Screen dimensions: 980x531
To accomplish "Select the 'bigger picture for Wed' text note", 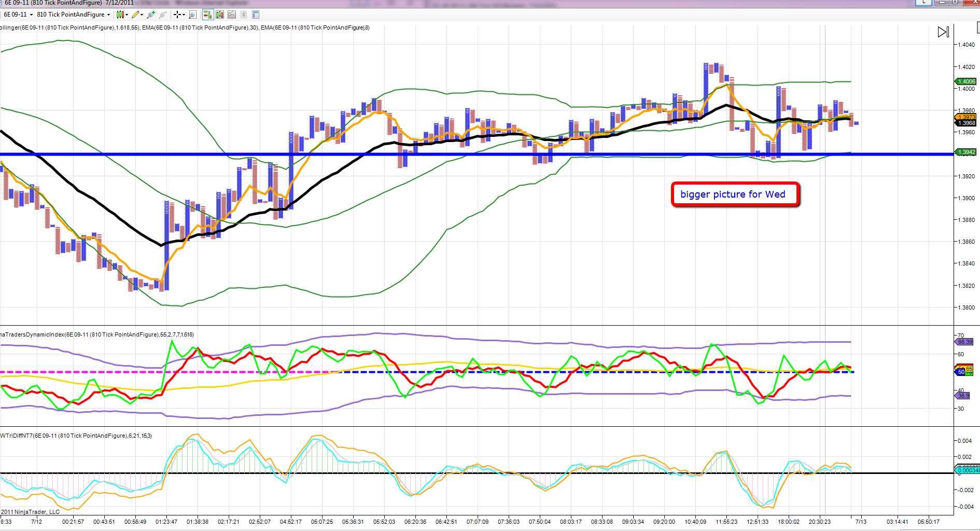I will pos(735,194).
